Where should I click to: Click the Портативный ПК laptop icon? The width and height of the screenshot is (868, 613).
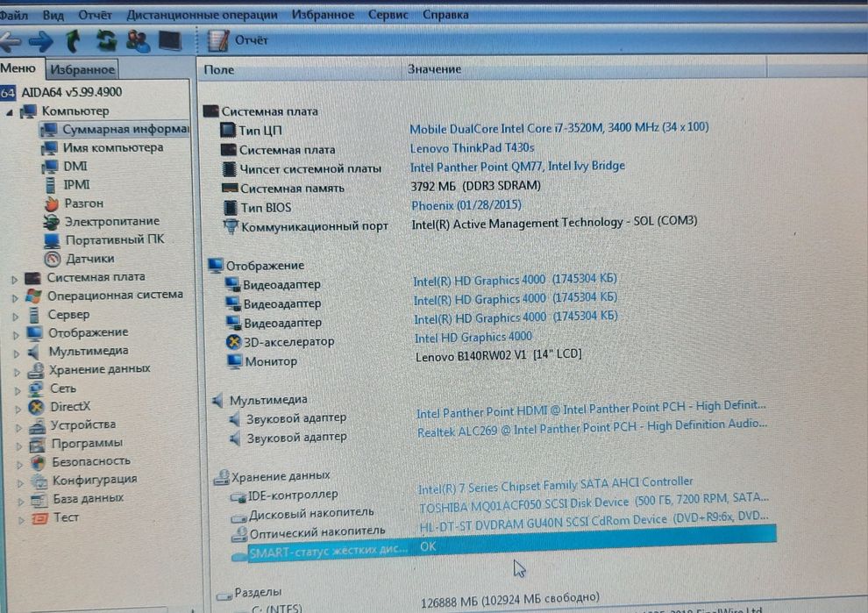[52, 240]
